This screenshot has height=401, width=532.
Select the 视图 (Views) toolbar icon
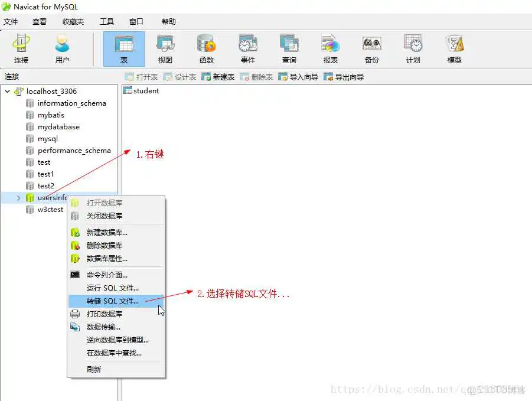165,47
